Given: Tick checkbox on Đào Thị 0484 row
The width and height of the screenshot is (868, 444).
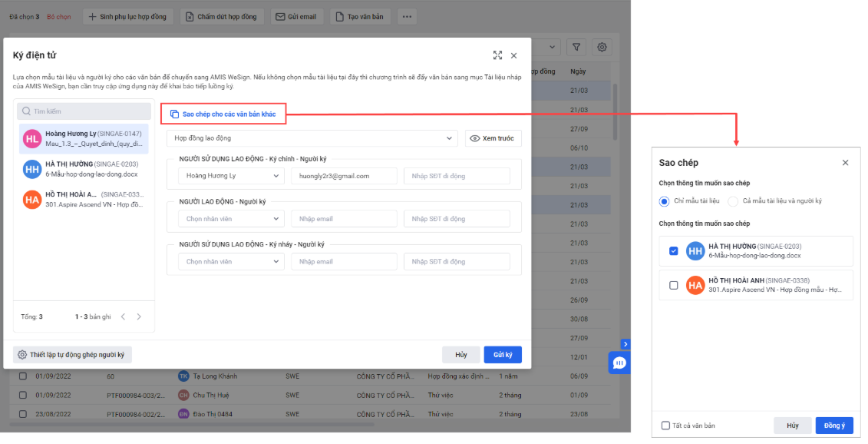Looking at the screenshot, I should [23, 414].
